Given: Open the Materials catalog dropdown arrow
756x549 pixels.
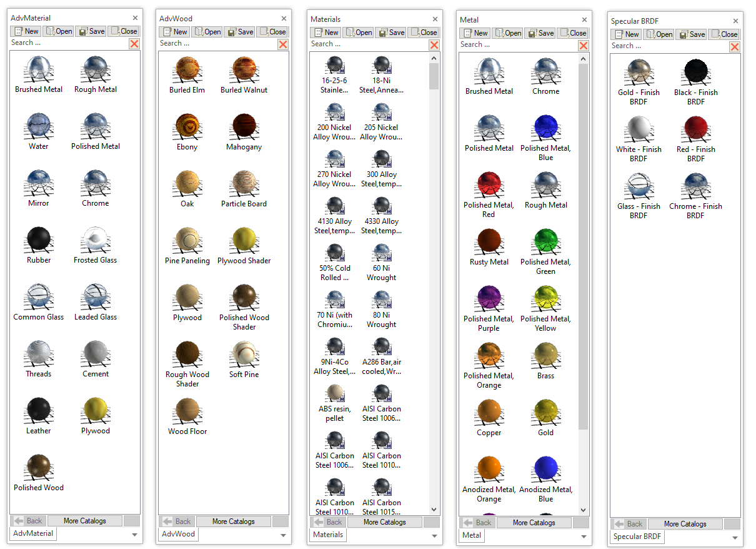Looking at the screenshot, I should [x=434, y=536].
